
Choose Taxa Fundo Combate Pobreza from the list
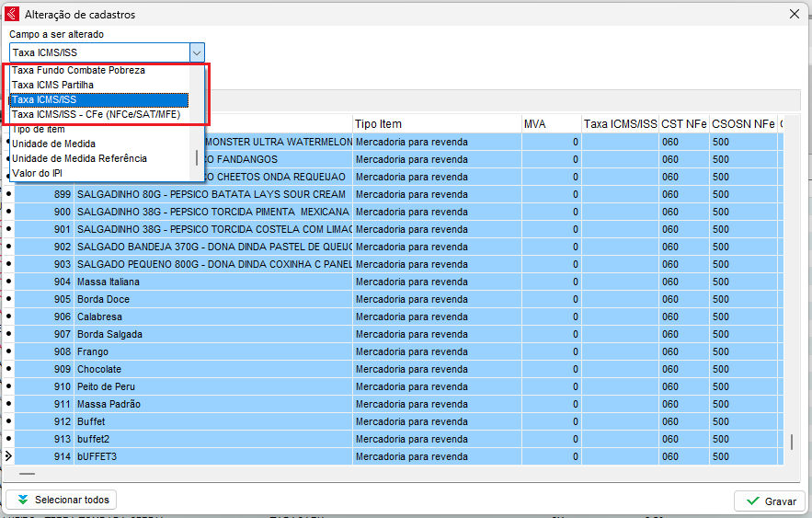78,70
